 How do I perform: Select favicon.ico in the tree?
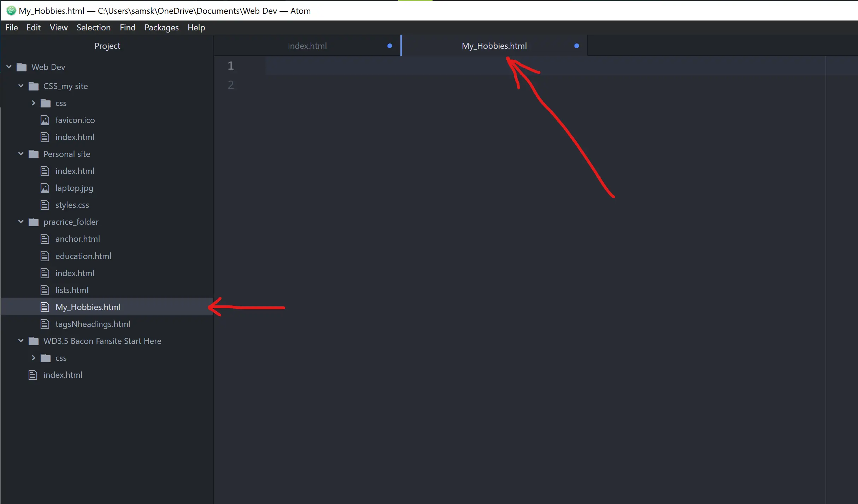75,120
